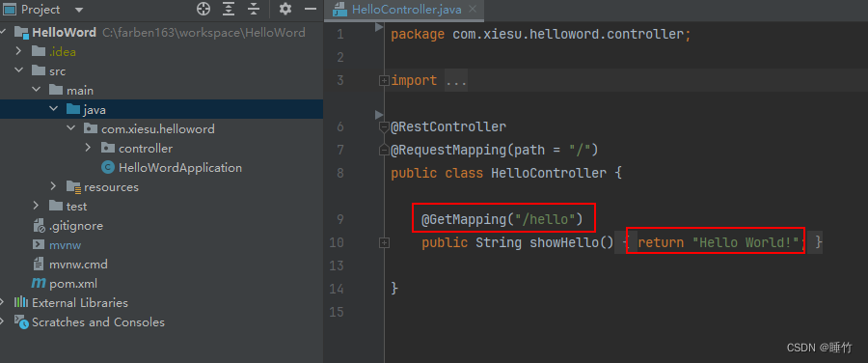Click the Expand All toolbar icon
Viewport: 868px width, 363px height.
pos(229,9)
